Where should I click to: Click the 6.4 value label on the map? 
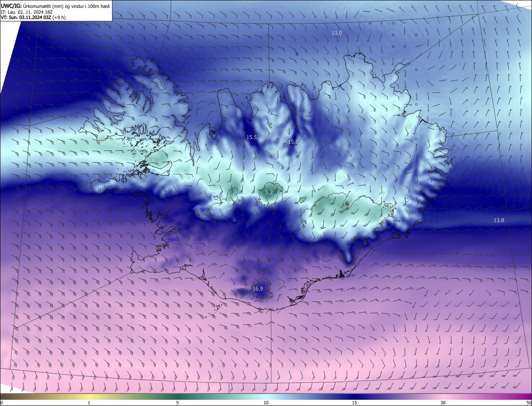coord(347,205)
